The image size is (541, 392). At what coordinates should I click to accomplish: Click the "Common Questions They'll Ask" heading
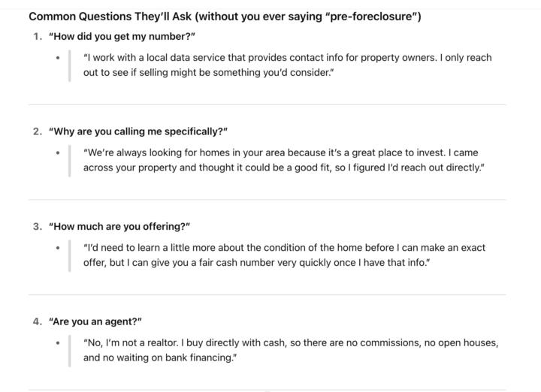[224, 17]
